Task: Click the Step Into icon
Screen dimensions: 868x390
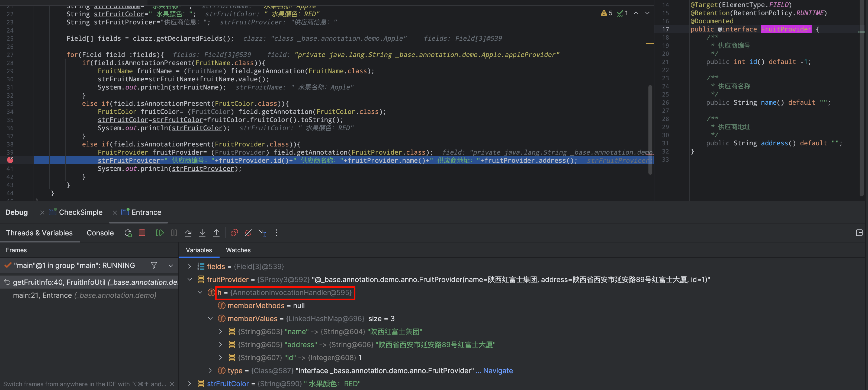Action: pyautogui.click(x=202, y=233)
